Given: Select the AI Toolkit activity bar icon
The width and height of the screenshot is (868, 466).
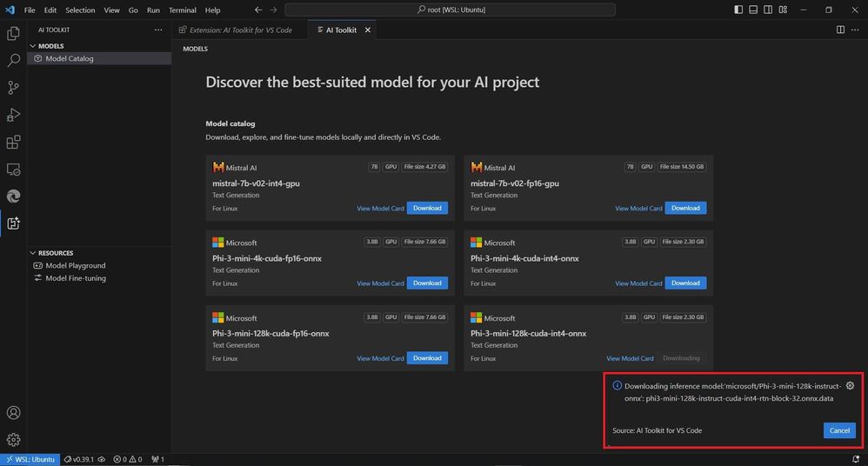Looking at the screenshot, I should click(13, 223).
